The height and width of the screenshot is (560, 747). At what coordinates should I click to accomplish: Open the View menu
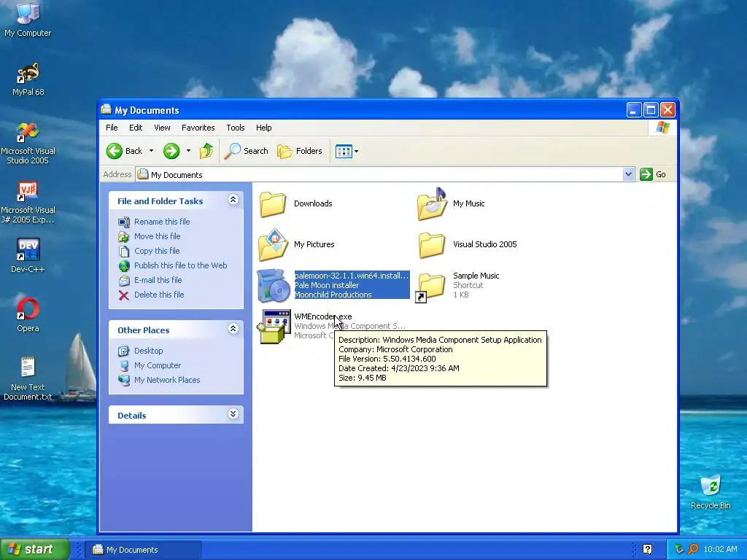click(162, 128)
